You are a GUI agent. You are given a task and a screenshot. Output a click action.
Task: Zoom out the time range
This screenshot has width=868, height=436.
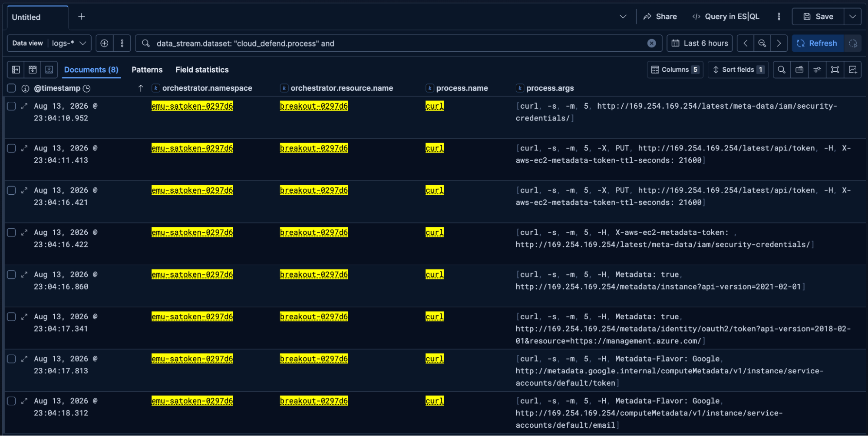(x=762, y=43)
